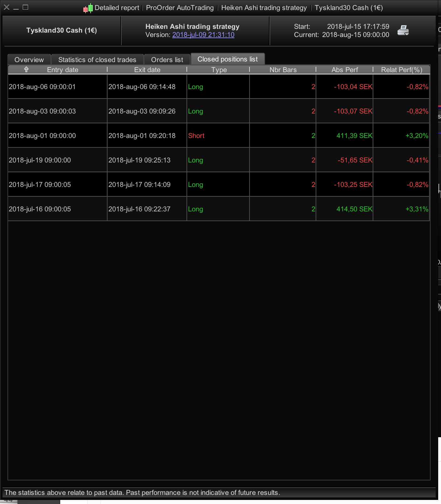
Task: Close the Detailed report window
Action: [7, 7]
